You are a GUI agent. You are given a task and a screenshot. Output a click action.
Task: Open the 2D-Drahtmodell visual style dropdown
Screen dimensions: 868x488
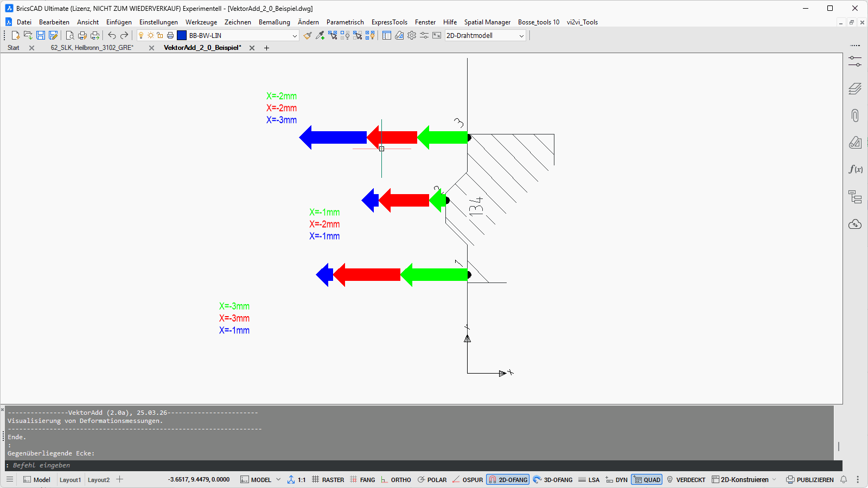tap(521, 36)
